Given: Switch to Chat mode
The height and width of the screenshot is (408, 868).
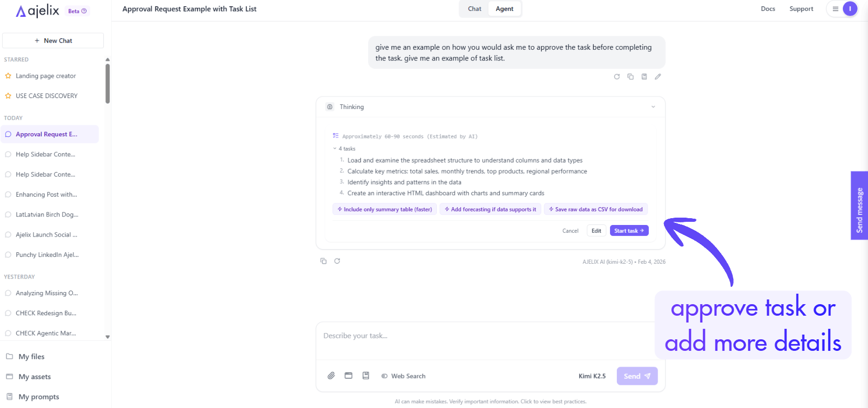Looking at the screenshot, I should [474, 9].
